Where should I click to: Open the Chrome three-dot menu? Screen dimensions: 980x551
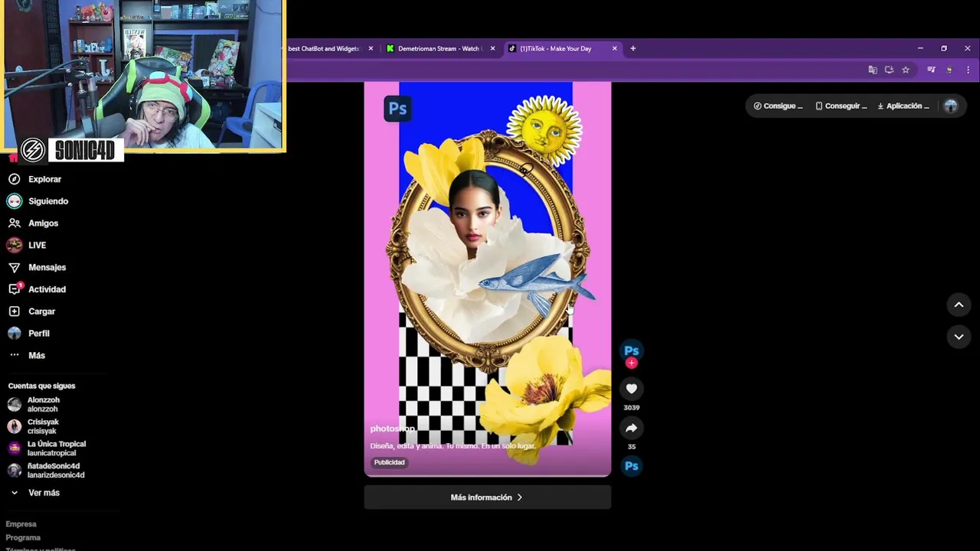[968, 70]
